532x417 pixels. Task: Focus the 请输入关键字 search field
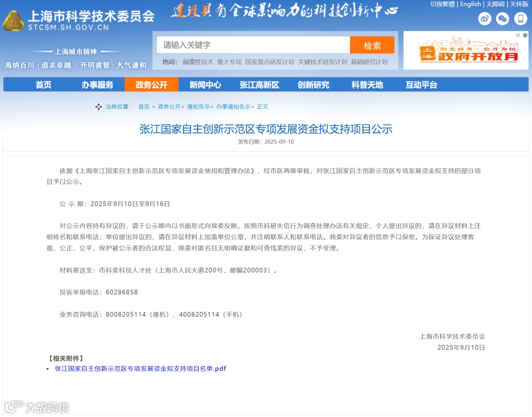253,45
